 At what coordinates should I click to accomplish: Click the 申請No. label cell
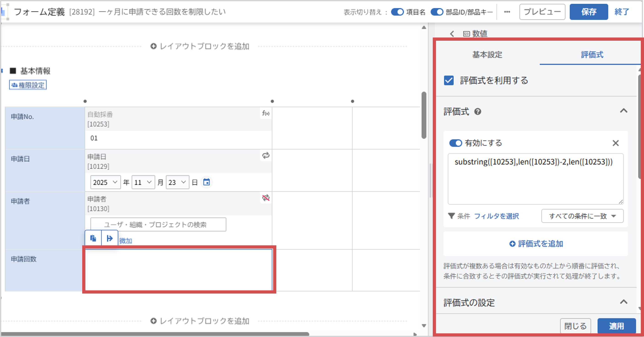coord(45,128)
